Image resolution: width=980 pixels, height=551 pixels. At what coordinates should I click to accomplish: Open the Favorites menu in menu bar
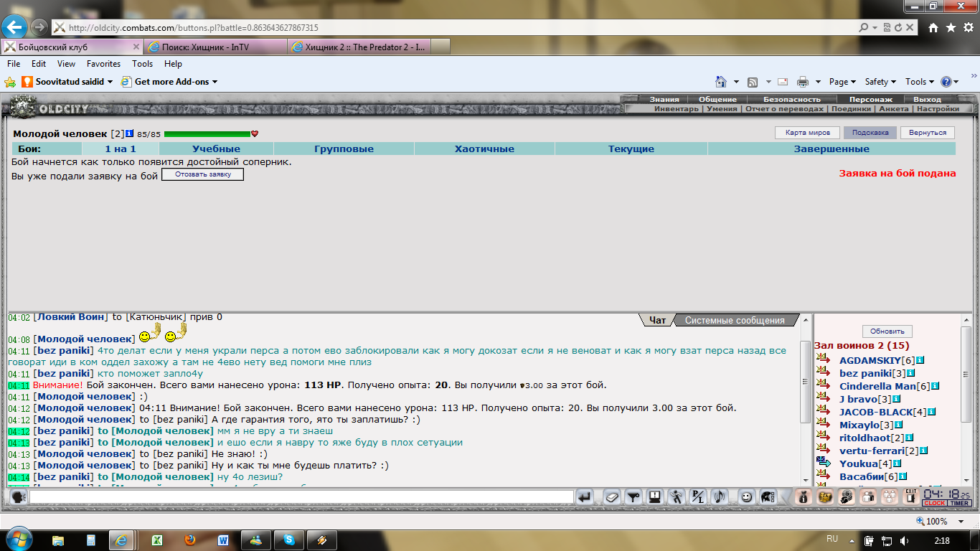coord(103,64)
